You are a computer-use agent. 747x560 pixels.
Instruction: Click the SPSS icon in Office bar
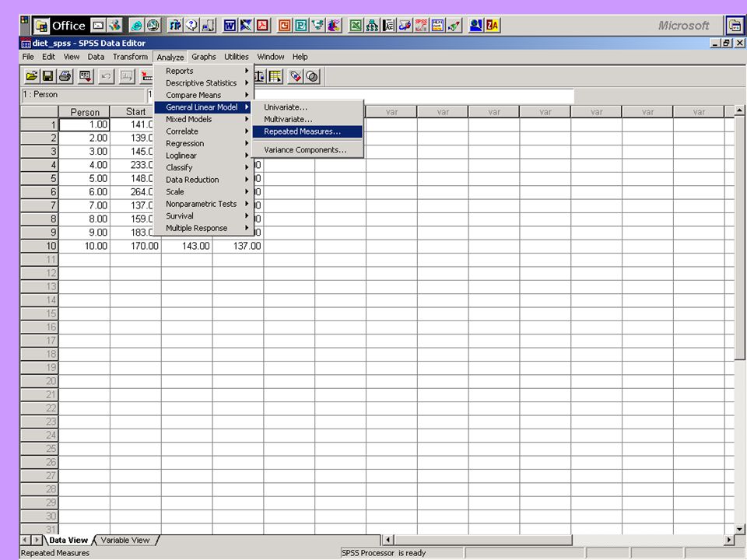[x=421, y=25]
